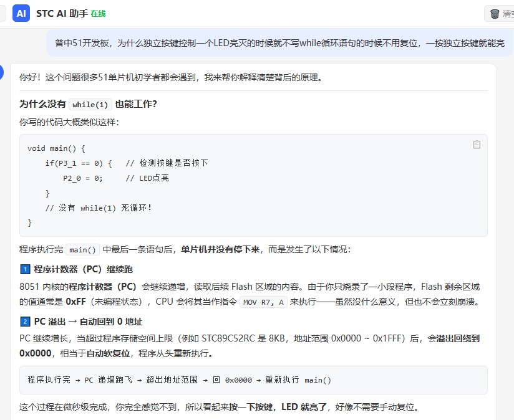Viewport: 514px width, 420px height.
Task: Click the blue AI assistant logo icon
Action: [x=21, y=13]
